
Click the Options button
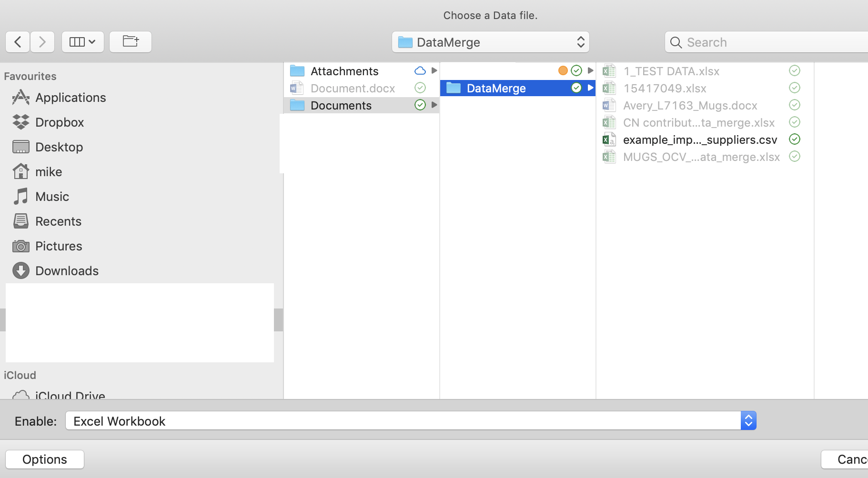pos(45,459)
